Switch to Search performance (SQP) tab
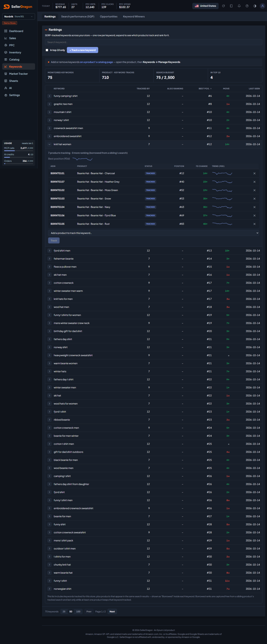The image size is (267, 644). point(78,17)
